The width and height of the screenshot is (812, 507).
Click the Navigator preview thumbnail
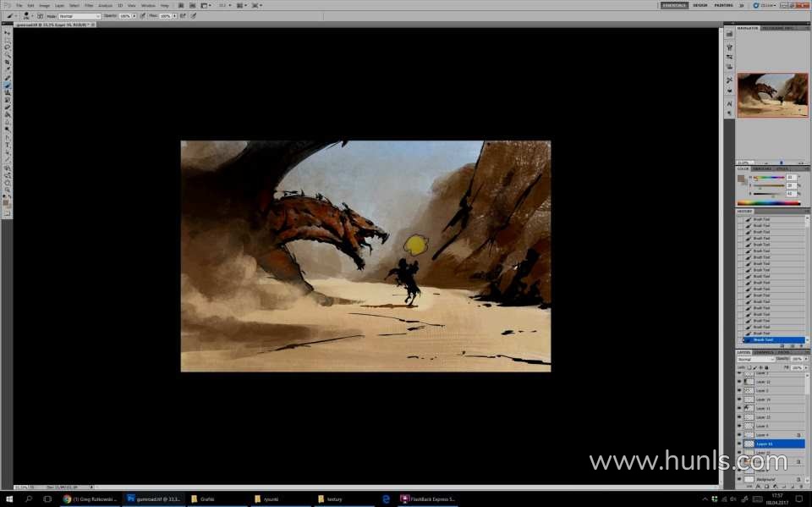772,95
